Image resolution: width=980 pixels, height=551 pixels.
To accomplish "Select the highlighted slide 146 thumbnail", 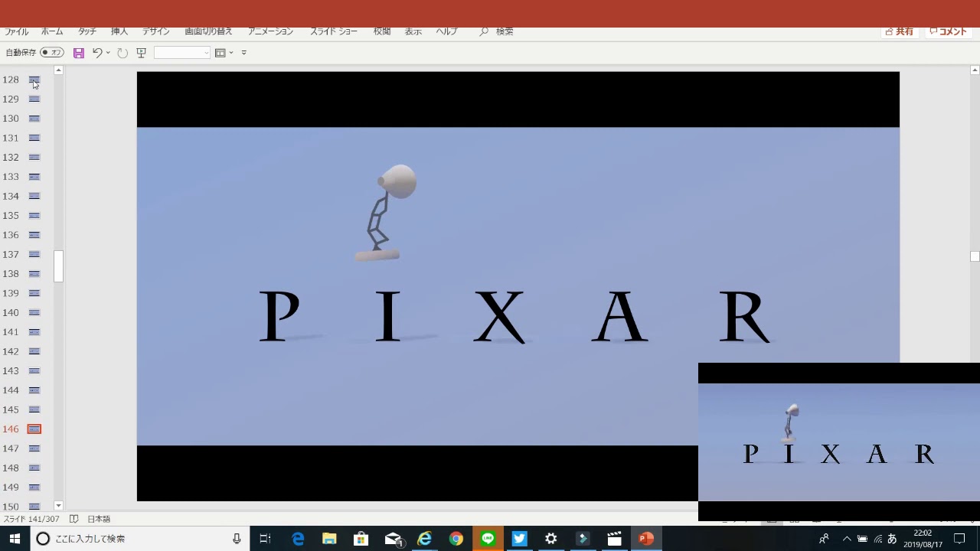I will coord(34,429).
